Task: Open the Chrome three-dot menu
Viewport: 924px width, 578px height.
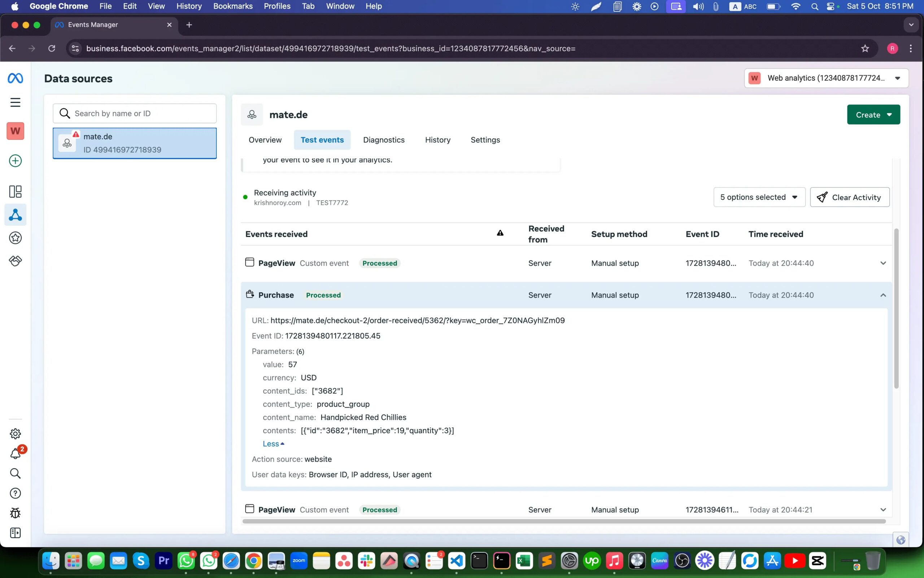Action: pos(911,48)
